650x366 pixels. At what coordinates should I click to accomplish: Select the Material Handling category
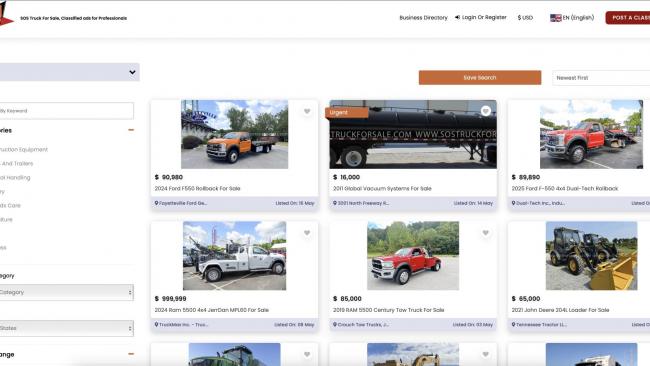(x=15, y=178)
